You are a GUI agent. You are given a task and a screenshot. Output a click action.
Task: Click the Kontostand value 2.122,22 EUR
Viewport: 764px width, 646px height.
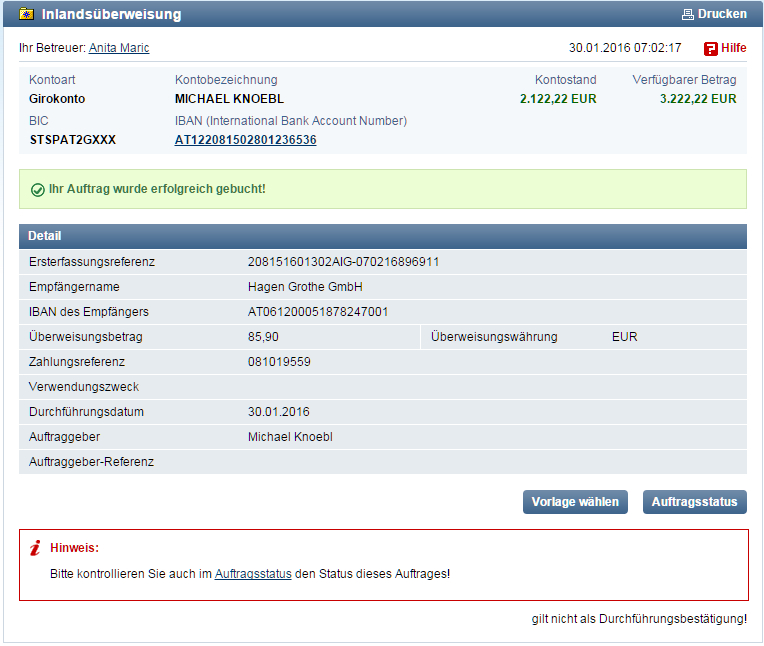click(558, 99)
